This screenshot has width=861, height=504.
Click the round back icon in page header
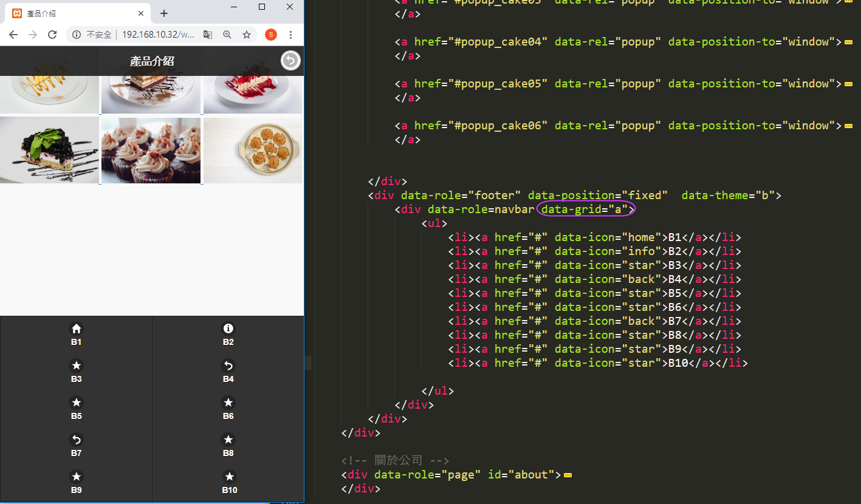tap(290, 61)
